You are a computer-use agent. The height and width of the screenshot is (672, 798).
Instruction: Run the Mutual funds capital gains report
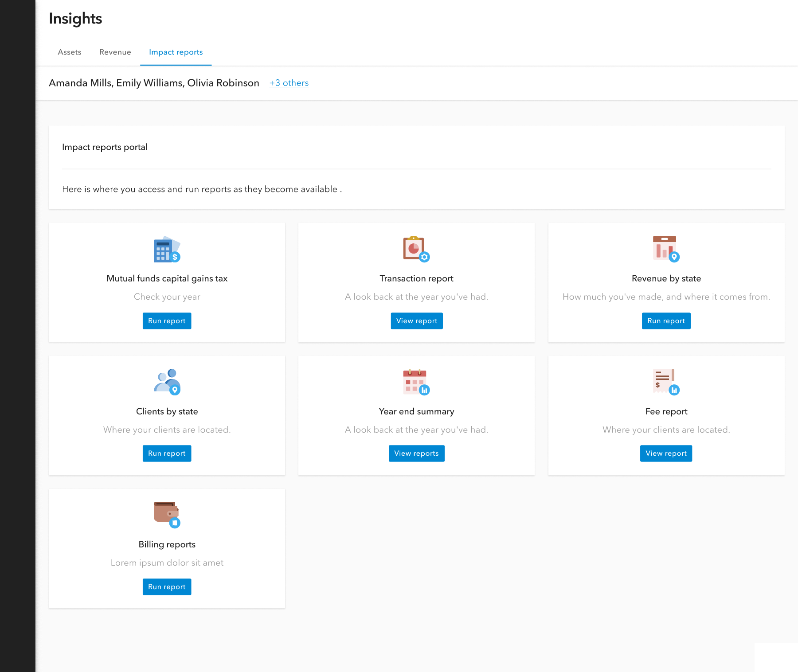coord(167,321)
